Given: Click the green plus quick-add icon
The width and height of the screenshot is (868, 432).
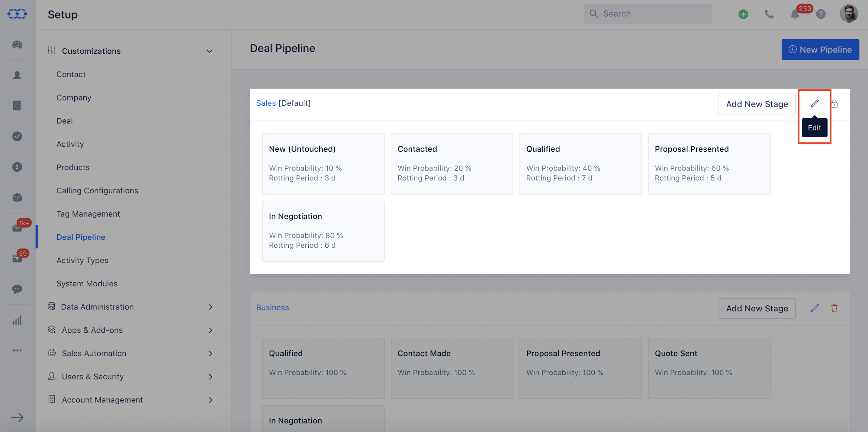Looking at the screenshot, I should (743, 14).
